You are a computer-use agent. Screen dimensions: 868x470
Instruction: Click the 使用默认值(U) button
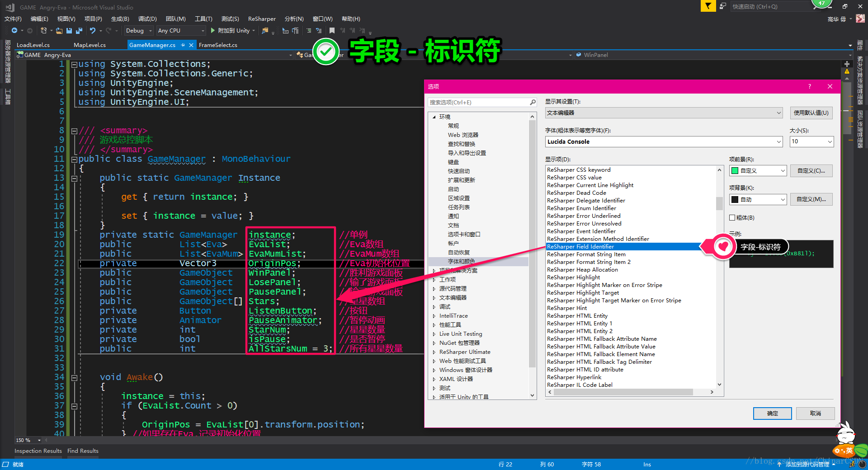click(811, 113)
